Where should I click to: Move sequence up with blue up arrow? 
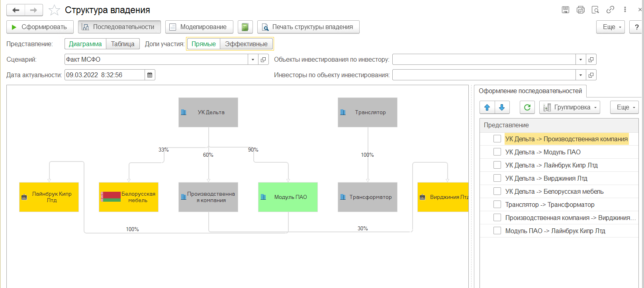tap(487, 107)
